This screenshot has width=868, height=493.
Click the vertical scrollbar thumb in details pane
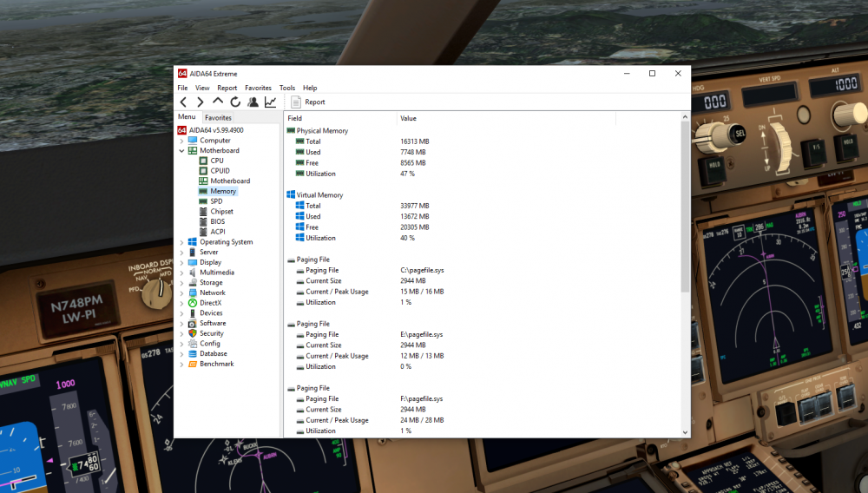[x=686, y=207]
